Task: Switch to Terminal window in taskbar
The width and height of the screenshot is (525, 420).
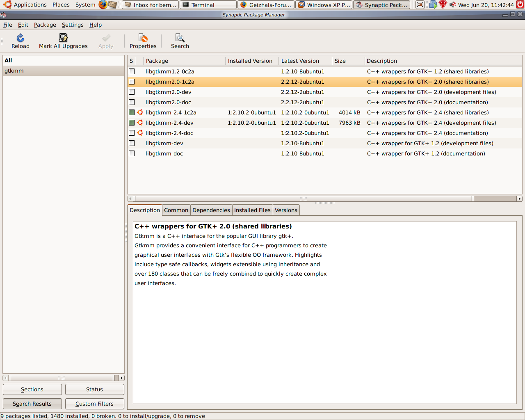Action: point(208,5)
